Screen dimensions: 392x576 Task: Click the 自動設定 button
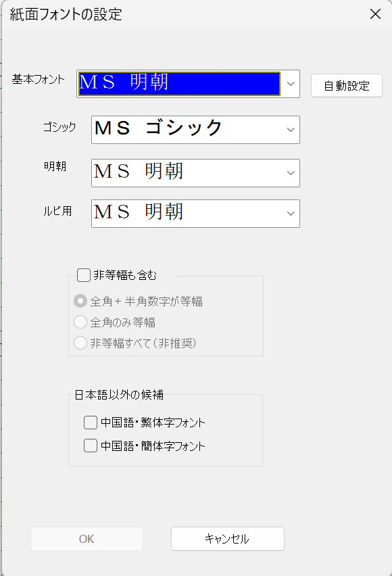point(347,86)
